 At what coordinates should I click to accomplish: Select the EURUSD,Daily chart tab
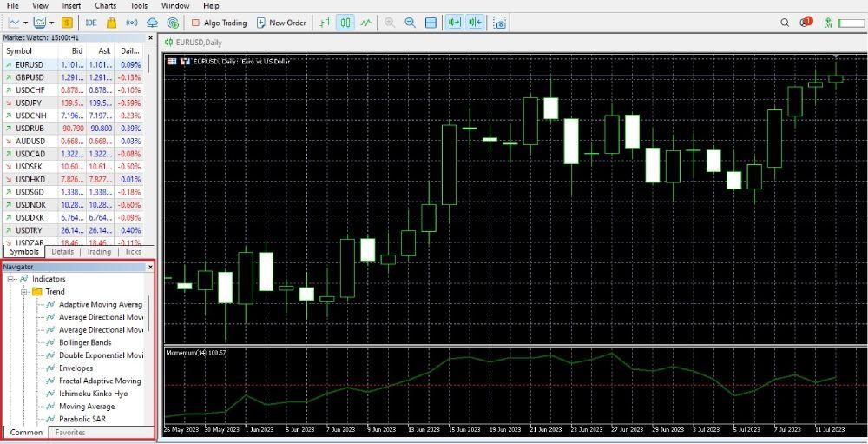pyautogui.click(x=194, y=43)
